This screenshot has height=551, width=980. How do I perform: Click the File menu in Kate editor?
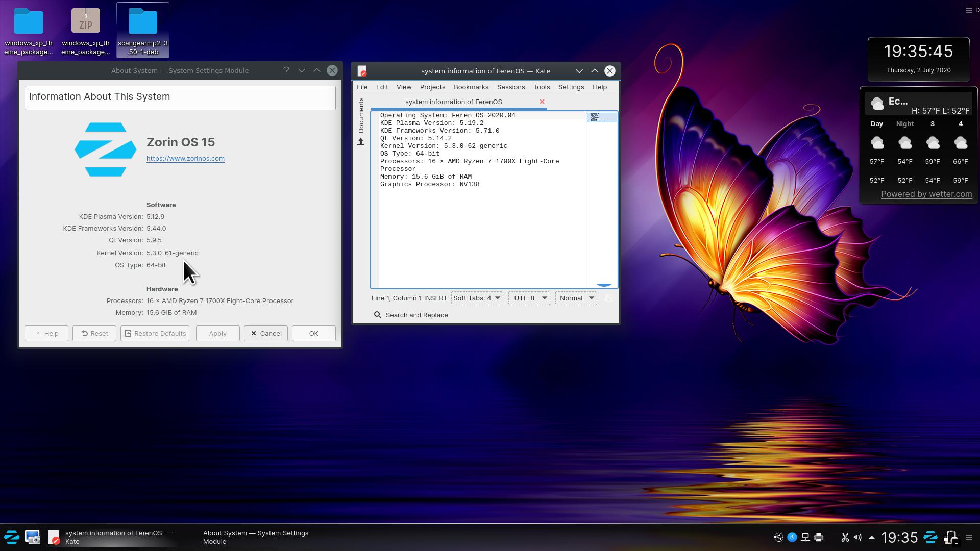[x=362, y=87]
